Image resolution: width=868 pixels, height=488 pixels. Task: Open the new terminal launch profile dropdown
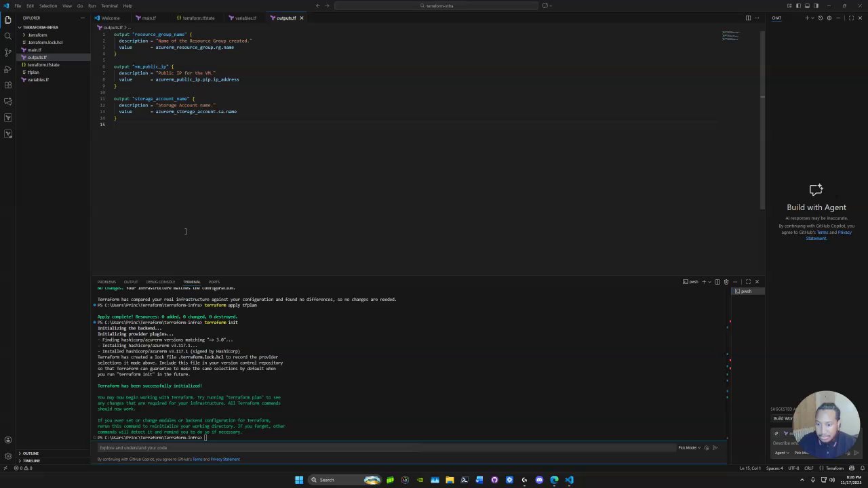pyautogui.click(x=709, y=282)
